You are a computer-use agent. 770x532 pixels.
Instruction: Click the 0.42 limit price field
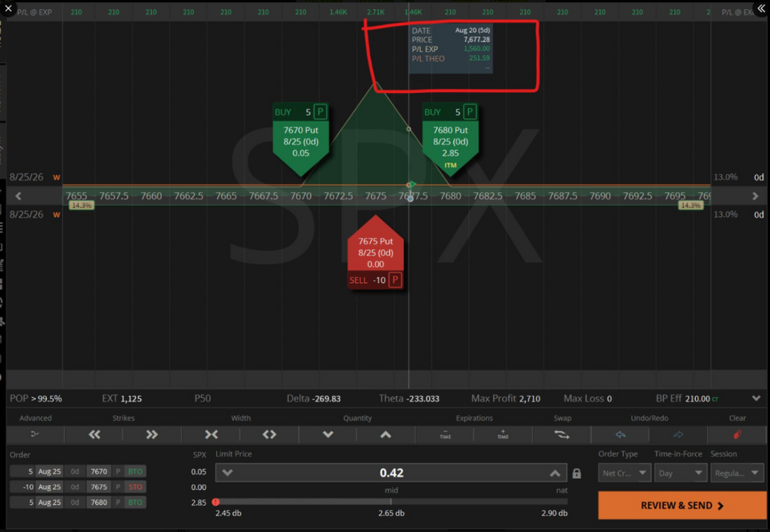[x=391, y=472]
